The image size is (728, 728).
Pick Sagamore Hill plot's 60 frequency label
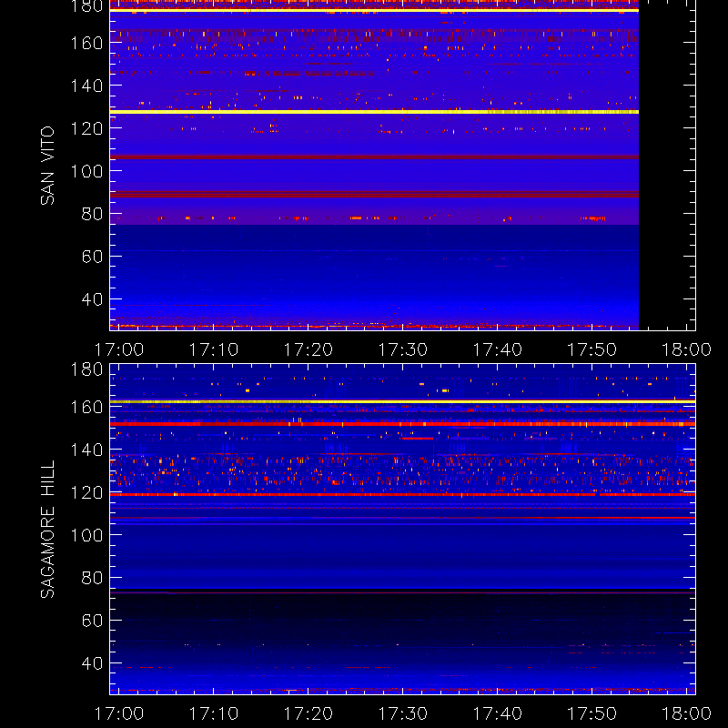pyautogui.click(x=92, y=621)
